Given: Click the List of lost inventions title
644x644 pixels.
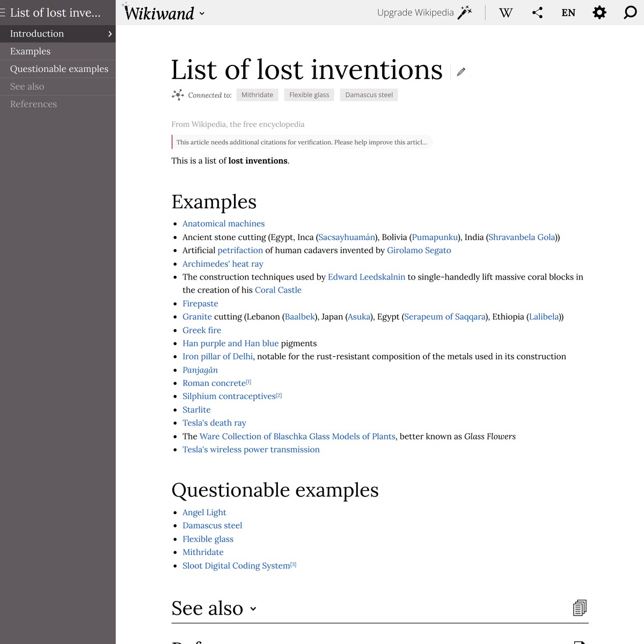Looking at the screenshot, I should click(x=307, y=70).
